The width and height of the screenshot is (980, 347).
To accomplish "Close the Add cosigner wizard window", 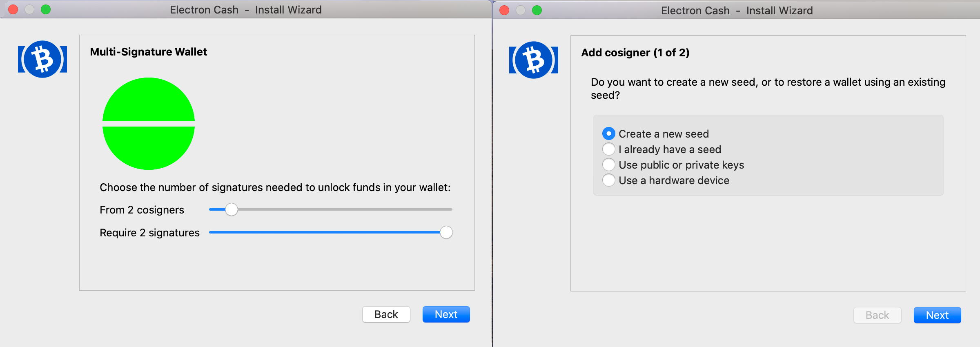I will [x=504, y=10].
